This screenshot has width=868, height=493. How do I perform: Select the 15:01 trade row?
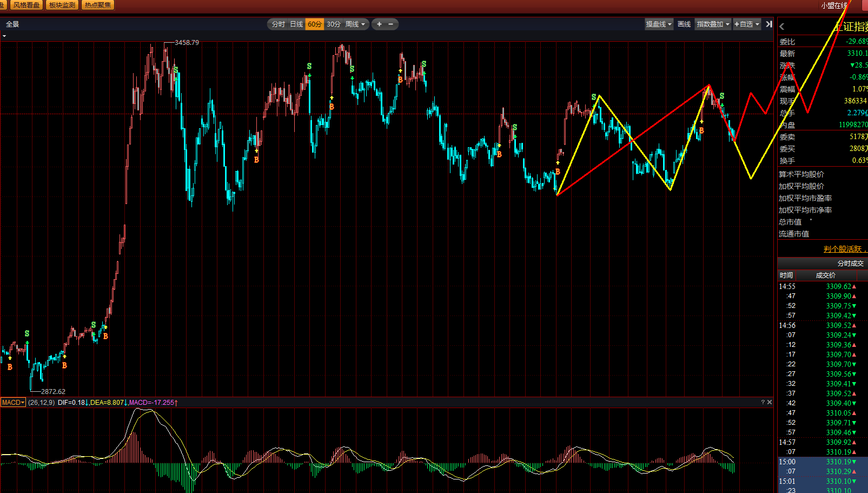coord(823,481)
